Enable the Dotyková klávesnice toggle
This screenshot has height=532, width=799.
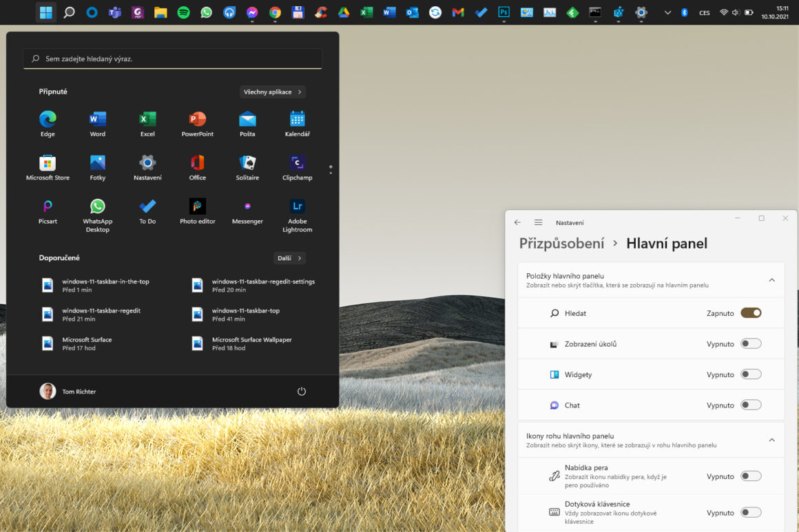(751, 512)
